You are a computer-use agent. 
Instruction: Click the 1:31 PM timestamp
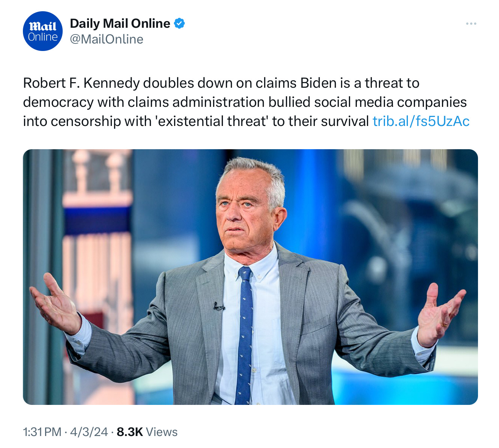pyautogui.click(x=42, y=432)
